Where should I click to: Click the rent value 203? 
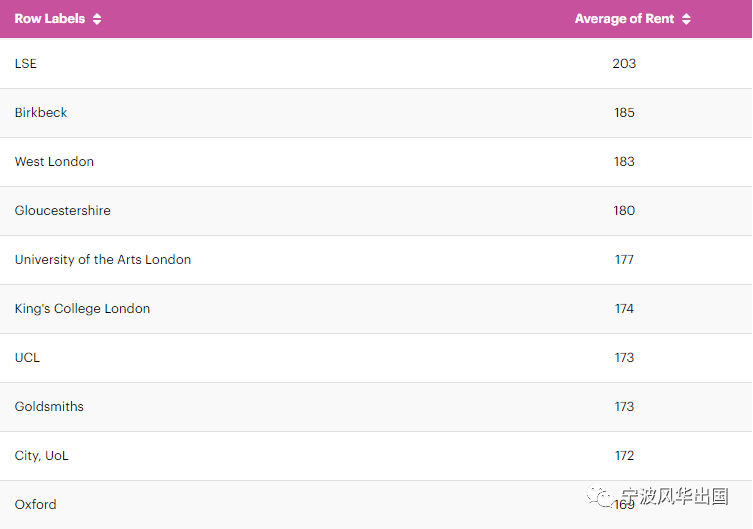coord(624,63)
